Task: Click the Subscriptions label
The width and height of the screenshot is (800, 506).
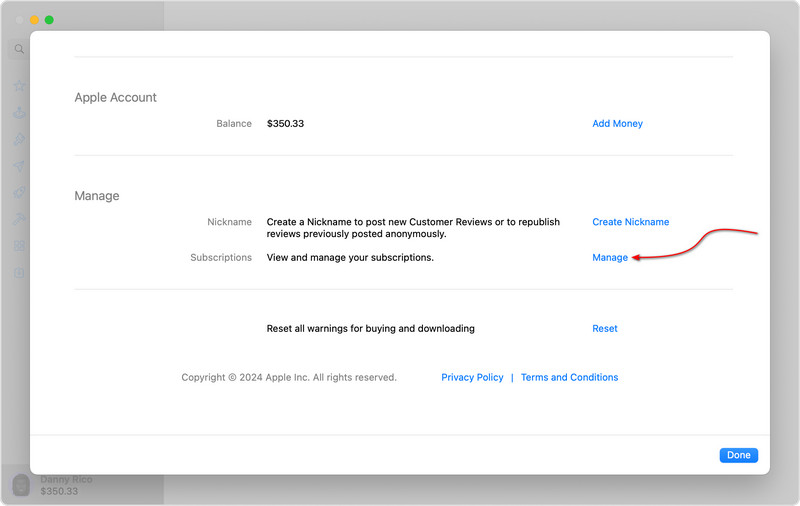Action: point(221,258)
